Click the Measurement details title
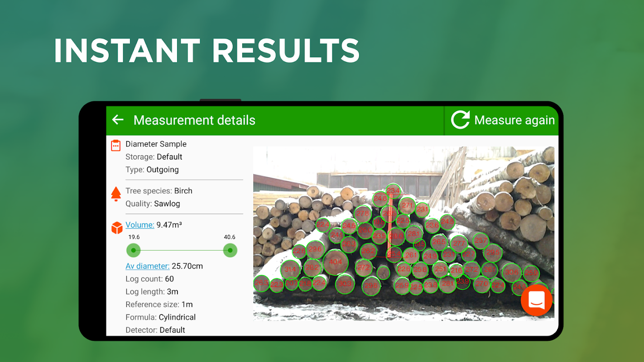 point(194,120)
